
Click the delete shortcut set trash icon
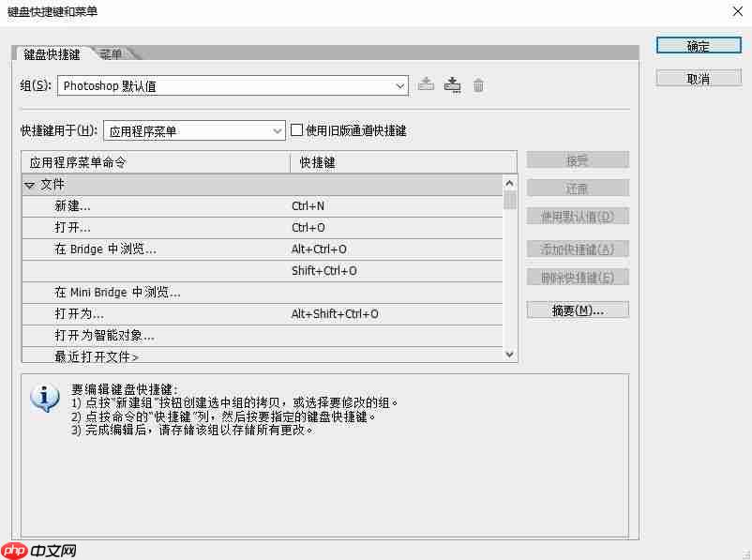point(478,84)
